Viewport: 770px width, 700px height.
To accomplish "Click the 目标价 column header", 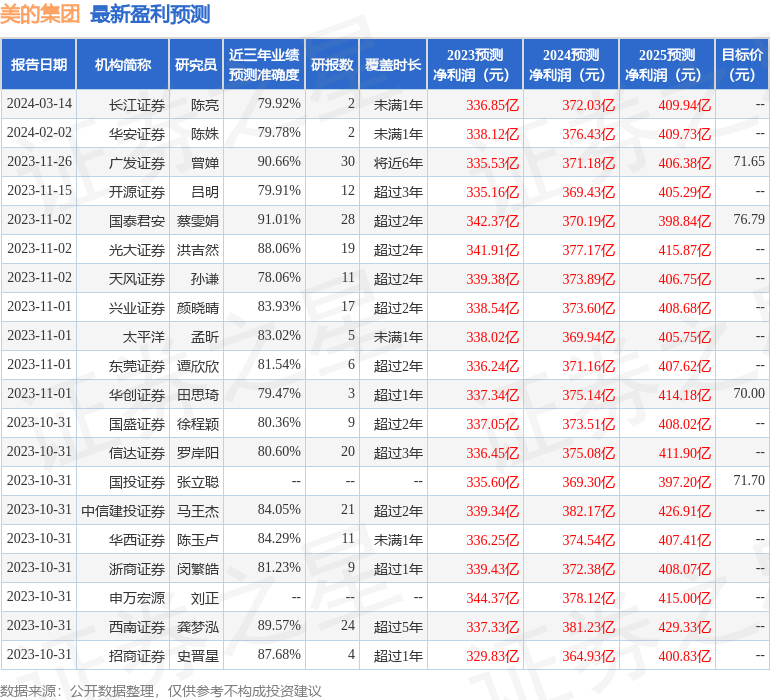I will (x=742, y=65).
